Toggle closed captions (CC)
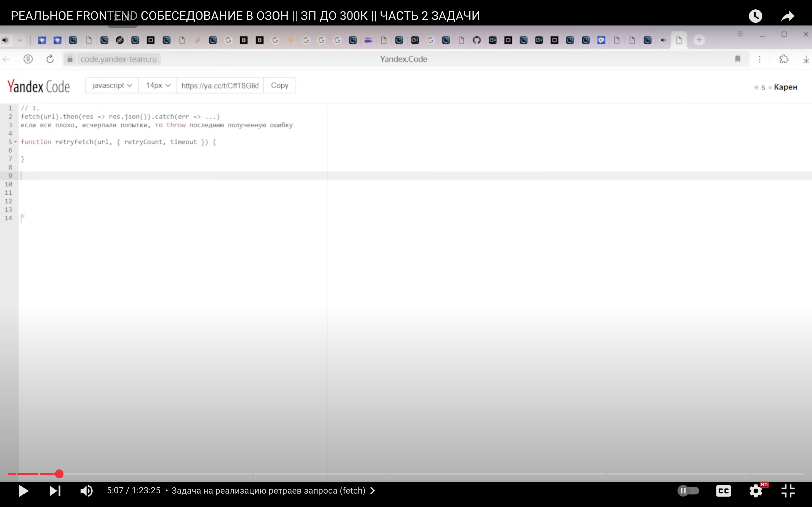Screen dimensions: 812x507 pyautogui.click(x=723, y=491)
